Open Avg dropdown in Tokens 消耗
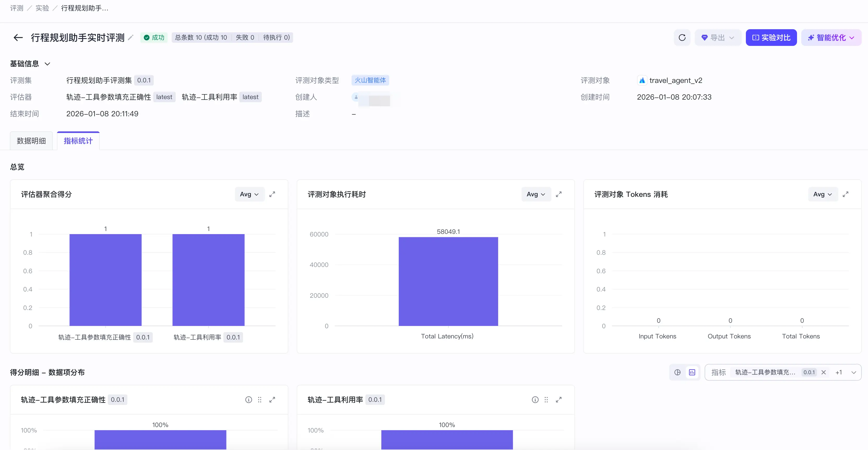868x450 pixels. 823,194
